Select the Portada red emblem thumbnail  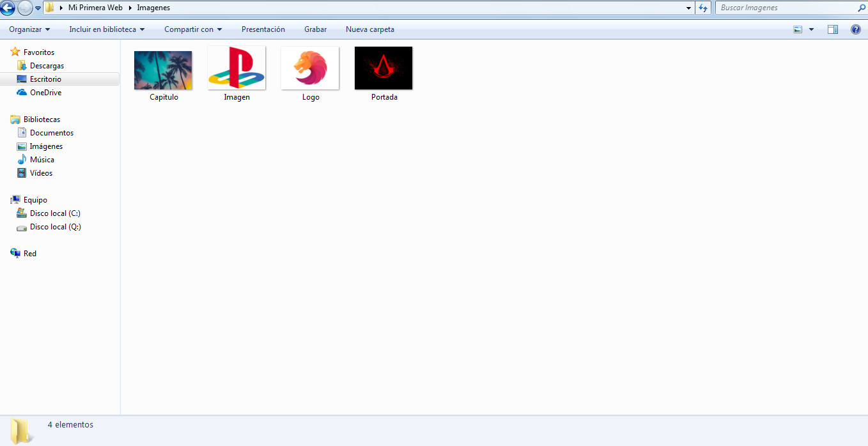click(384, 68)
